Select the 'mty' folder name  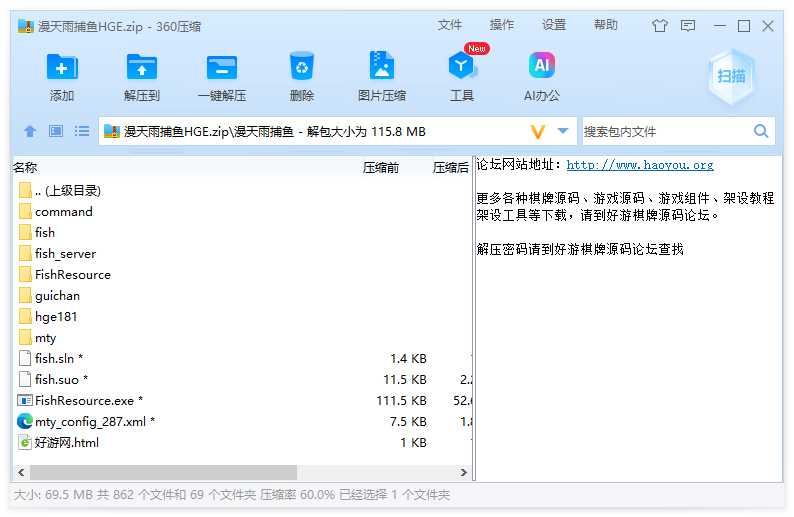(46, 338)
